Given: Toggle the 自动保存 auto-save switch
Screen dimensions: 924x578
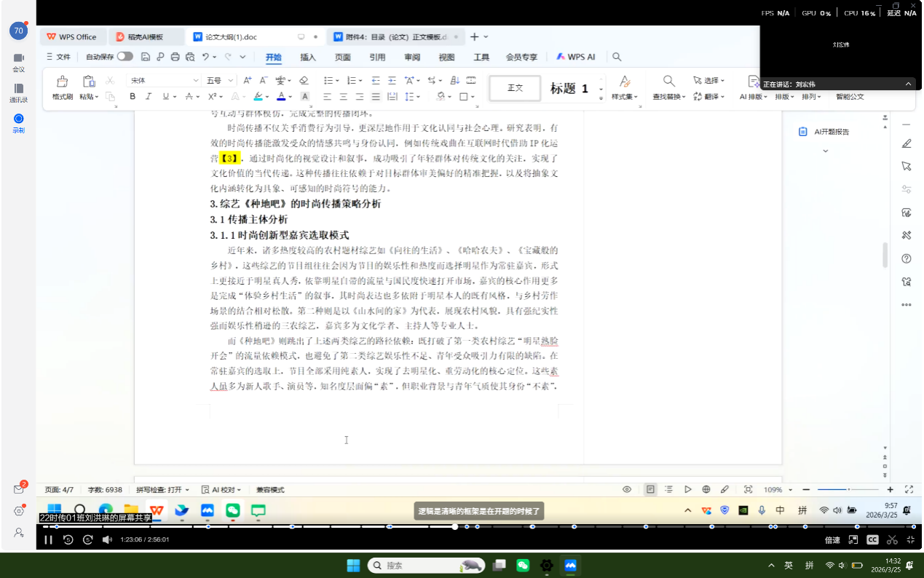Looking at the screenshot, I should coord(125,57).
